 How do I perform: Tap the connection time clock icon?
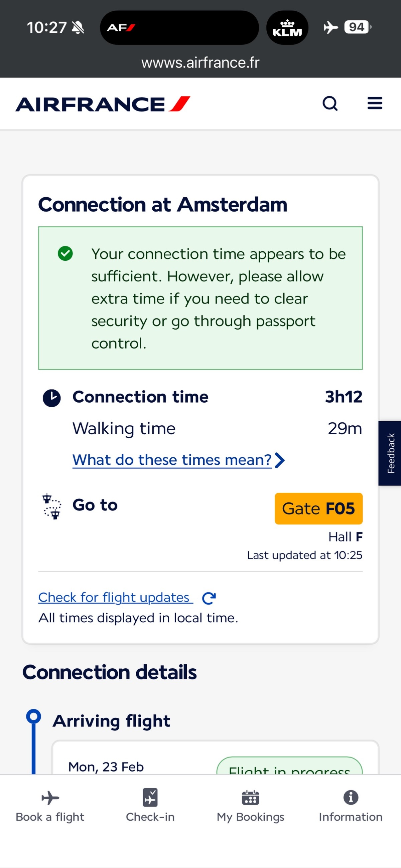pos(51,398)
